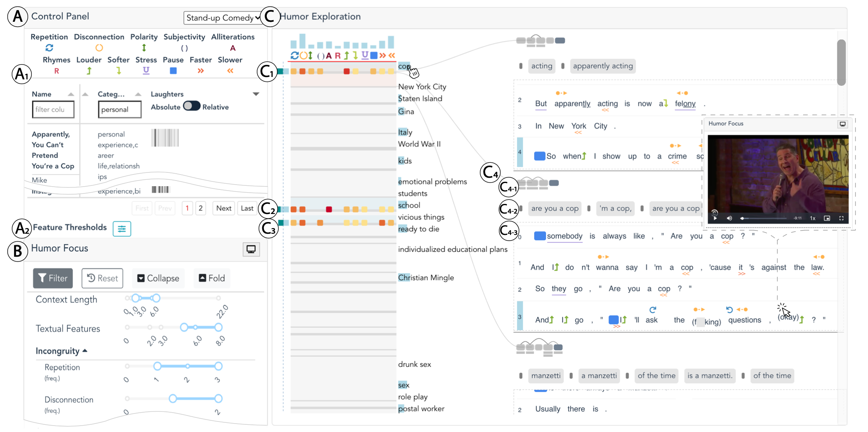Image resolution: width=868 pixels, height=432 pixels.
Task: Click the Polarity legend icon
Action: coord(144,48)
